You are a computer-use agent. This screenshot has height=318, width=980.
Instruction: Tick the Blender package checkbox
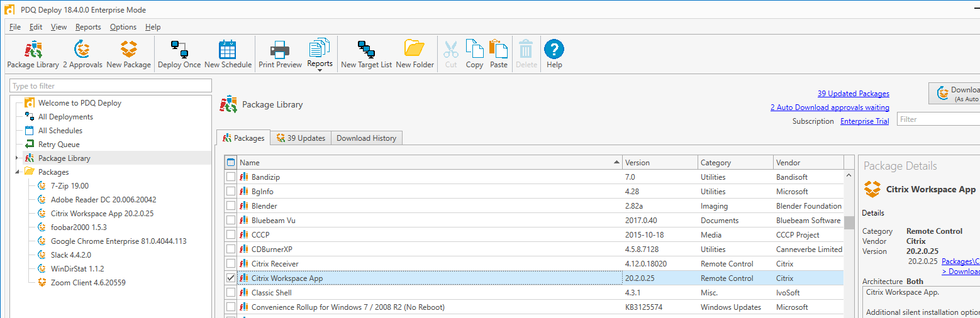(x=231, y=206)
